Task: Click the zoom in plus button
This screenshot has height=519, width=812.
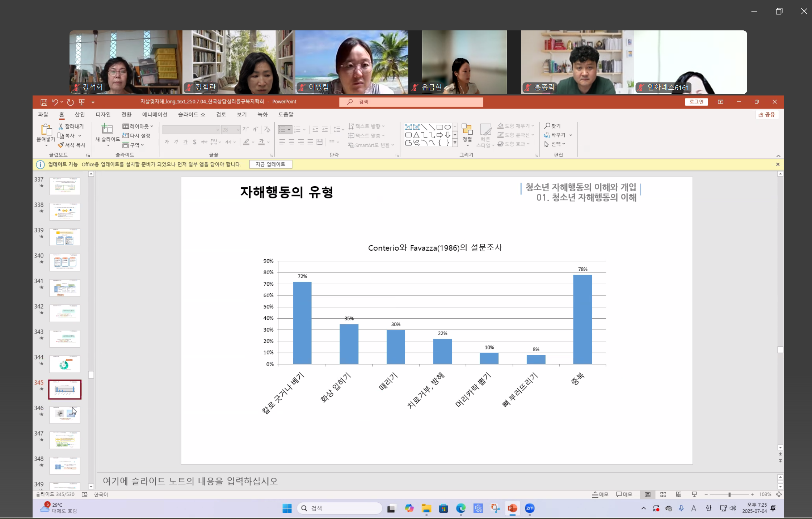Action: [x=752, y=494]
